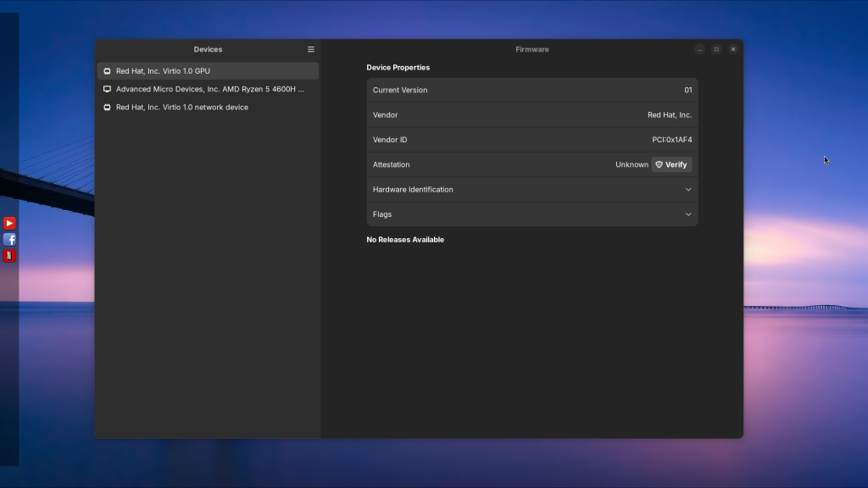Maximize the Firmware window
This screenshot has width=868, height=488.
716,49
